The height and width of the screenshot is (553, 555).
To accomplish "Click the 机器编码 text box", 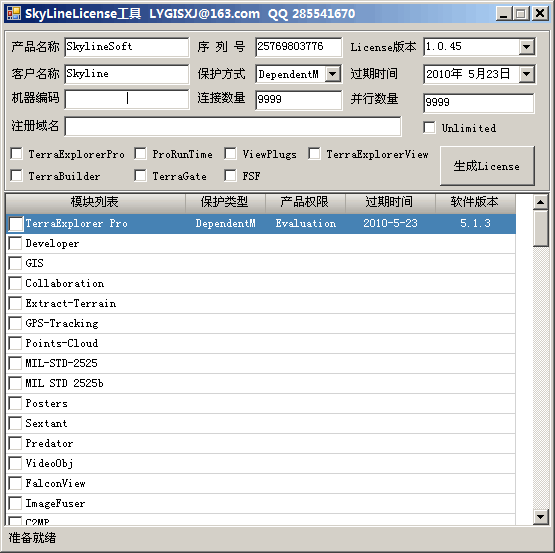I will pyautogui.click(x=127, y=99).
